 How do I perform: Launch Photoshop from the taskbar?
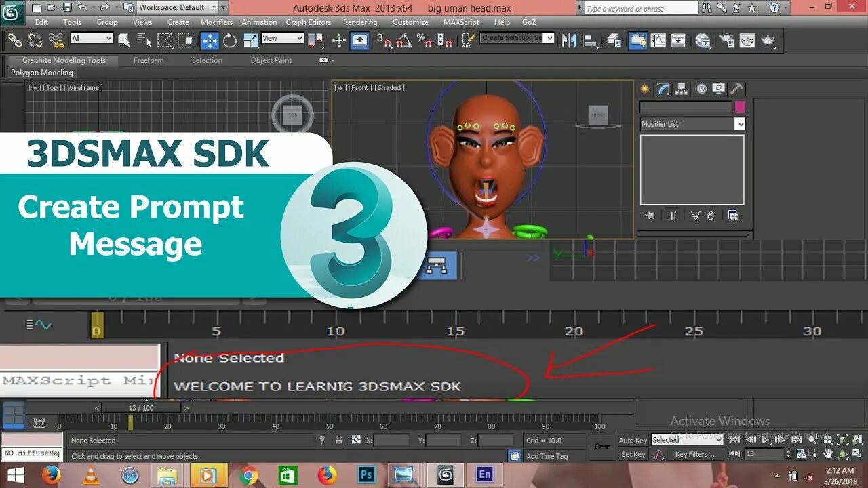click(366, 475)
